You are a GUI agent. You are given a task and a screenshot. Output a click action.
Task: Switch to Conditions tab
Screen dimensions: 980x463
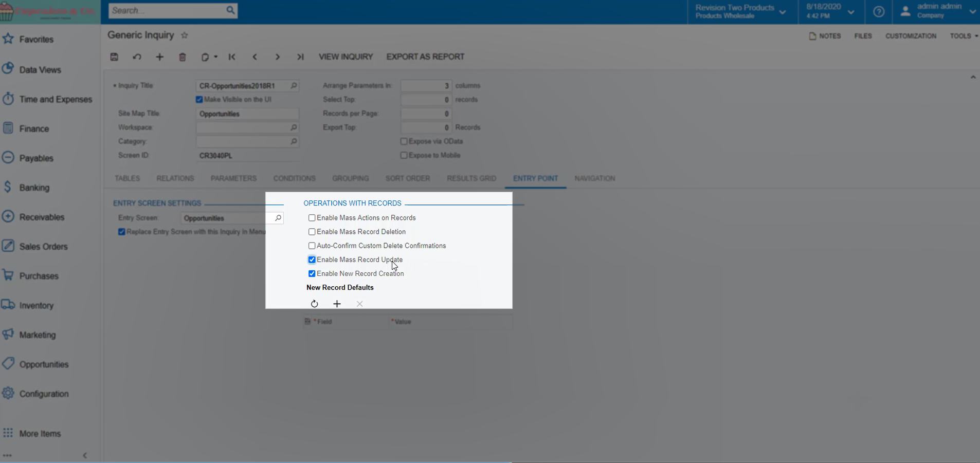(294, 178)
